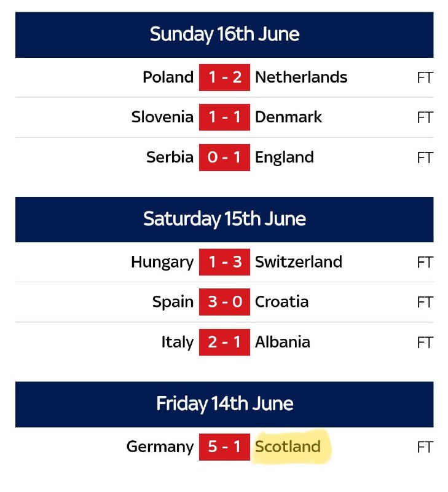Select the Friday 14th June header

click(x=224, y=405)
